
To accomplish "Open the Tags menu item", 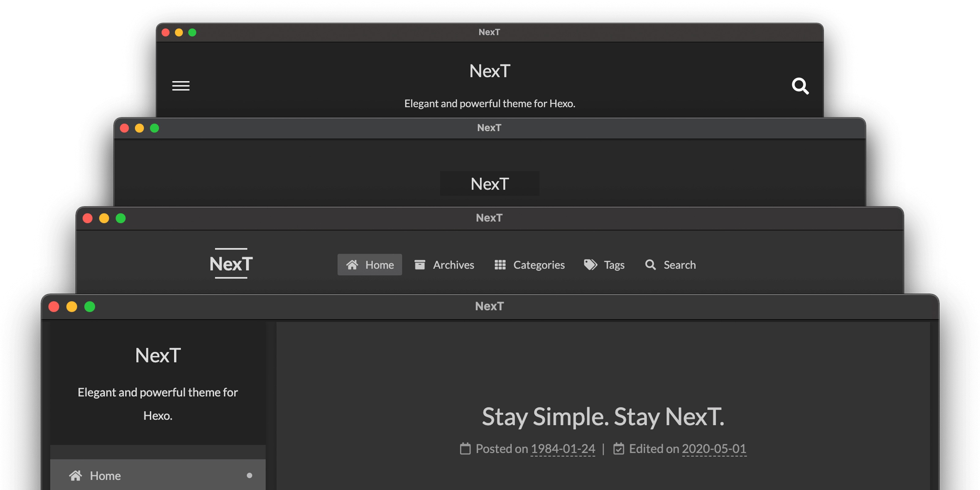I will click(x=614, y=265).
